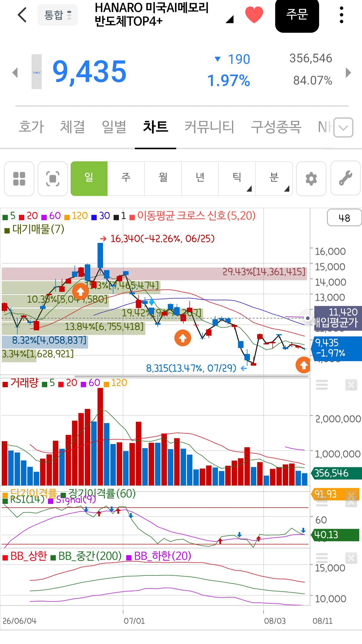The height and width of the screenshot is (644, 362).
Task: Open the 분 minute interval dropdown
Action: [x=274, y=178]
